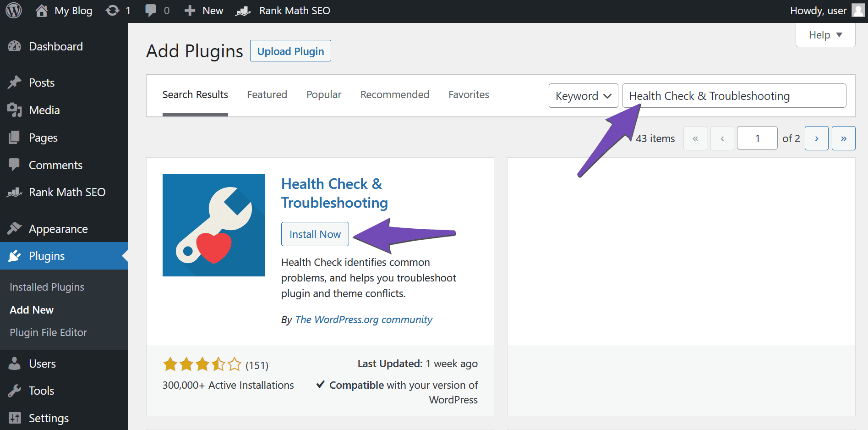The height and width of the screenshot is (430, 868).
Task: Open Rank Math SEO icon in admin bar
Action: pyautogui.click(x=243, y=11)
